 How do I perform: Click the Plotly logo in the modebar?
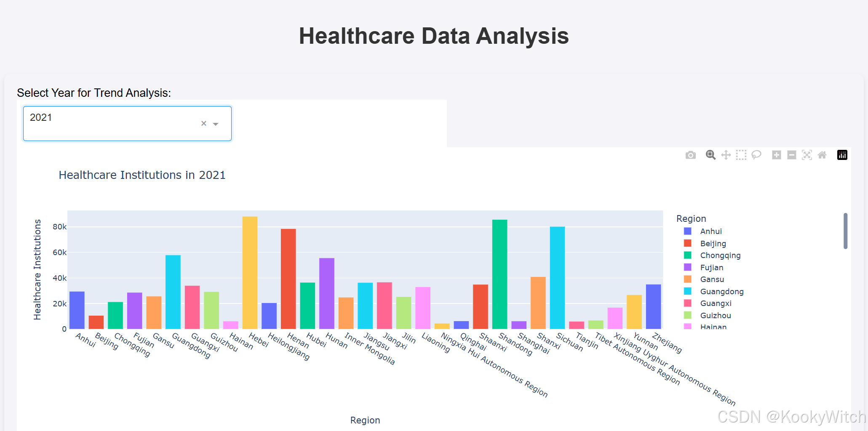(842, 155)
